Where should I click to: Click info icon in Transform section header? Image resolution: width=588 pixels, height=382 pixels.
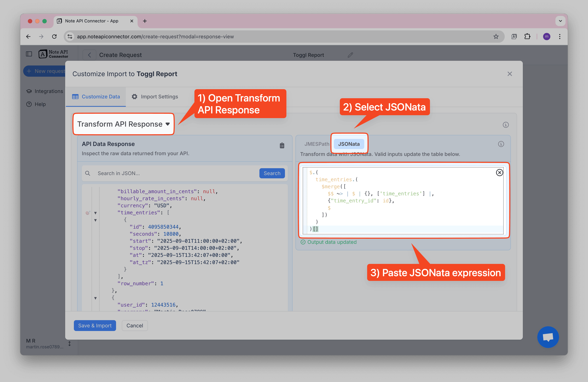point(505,125)
